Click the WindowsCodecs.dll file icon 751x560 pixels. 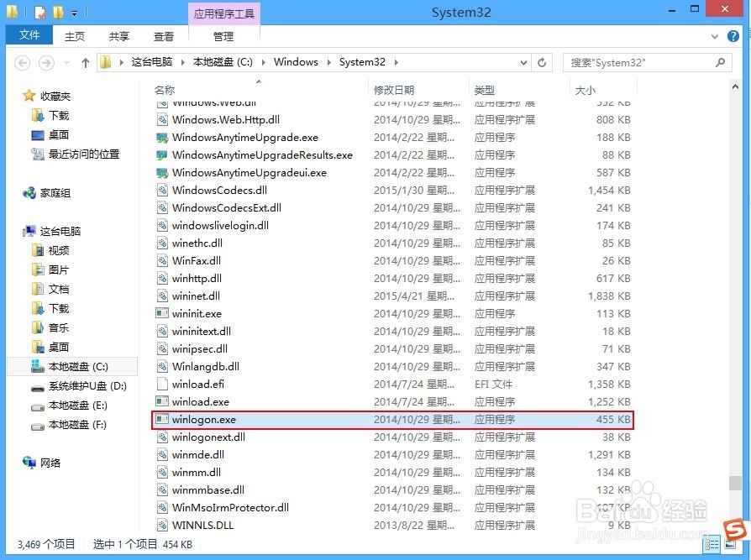tap(162, 191)
